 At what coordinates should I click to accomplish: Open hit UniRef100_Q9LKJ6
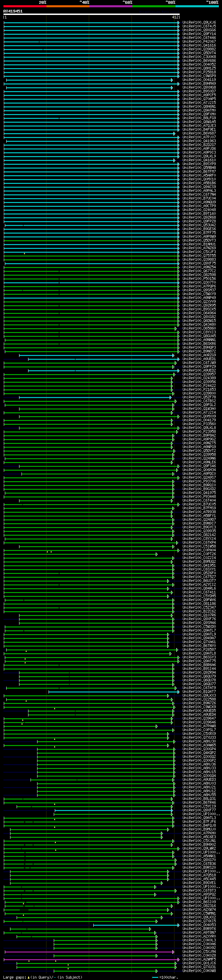point(199,23)
